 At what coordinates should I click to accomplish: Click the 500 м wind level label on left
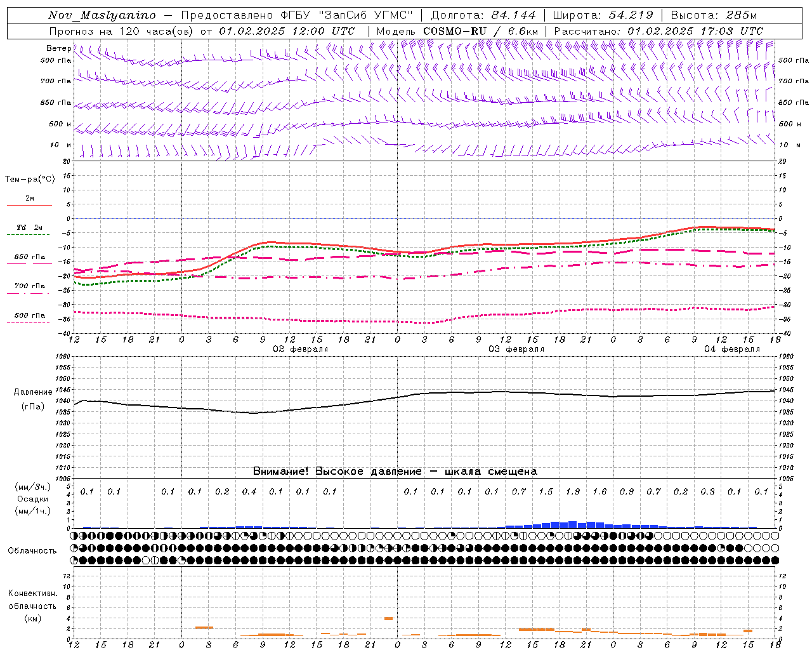click(x=60, y=124)
